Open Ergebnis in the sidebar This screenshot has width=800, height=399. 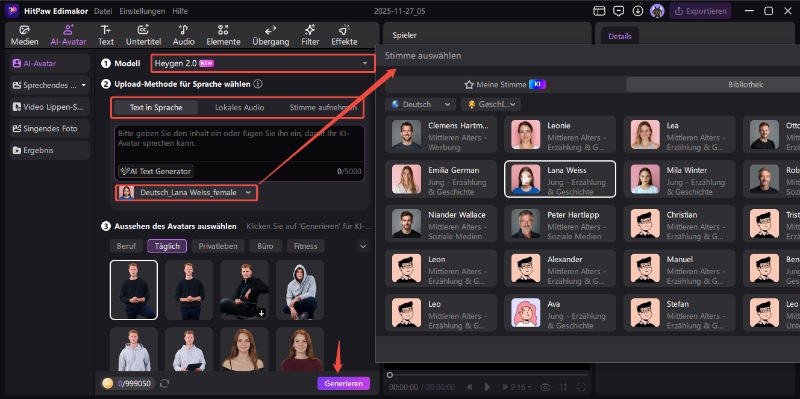(50, 151)
